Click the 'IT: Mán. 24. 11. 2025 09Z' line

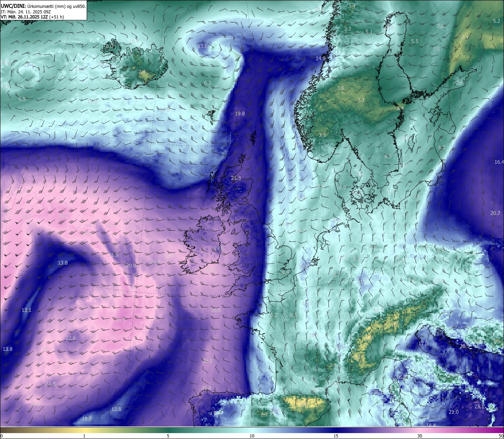25,11
